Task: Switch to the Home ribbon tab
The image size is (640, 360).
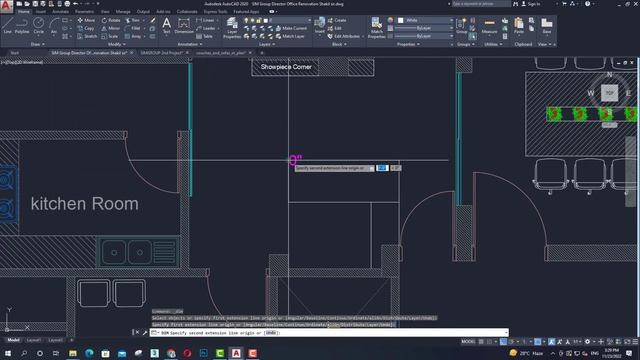Action: tap(23, 11)
